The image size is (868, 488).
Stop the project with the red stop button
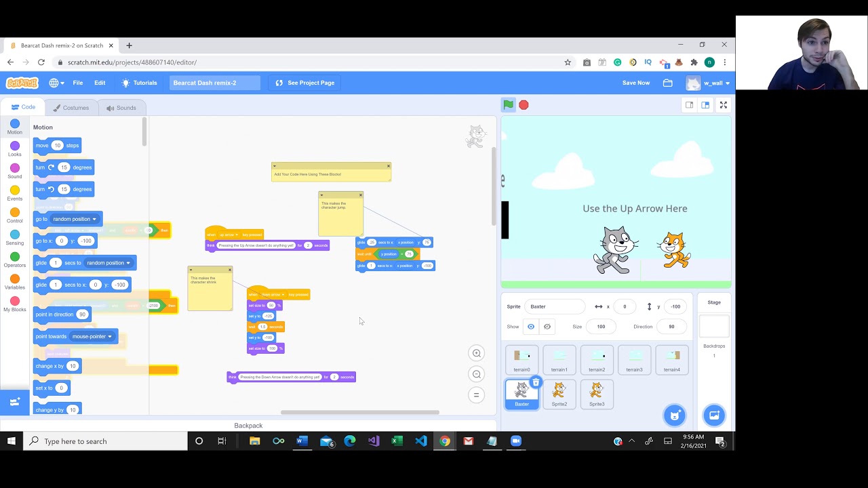point(524,105)
